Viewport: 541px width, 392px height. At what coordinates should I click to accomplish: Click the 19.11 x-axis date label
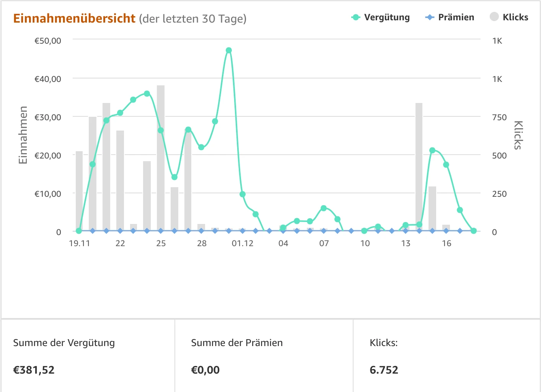[79, 243]
